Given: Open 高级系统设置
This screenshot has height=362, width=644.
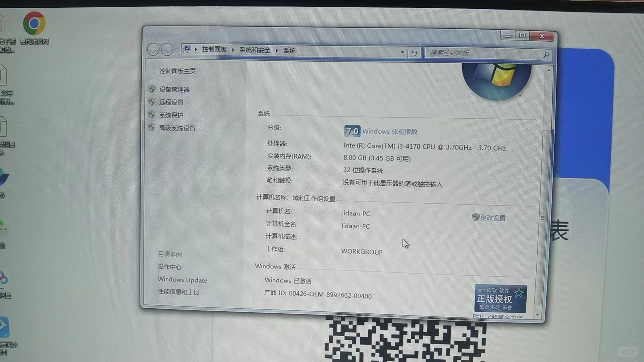Looking at the screenshot, I should click(x=177, y=128).
